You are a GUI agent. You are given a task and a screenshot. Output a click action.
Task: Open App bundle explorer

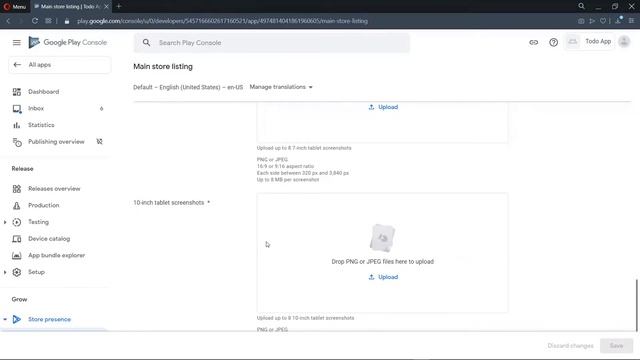pyautogui.click(x=56, y=256)
